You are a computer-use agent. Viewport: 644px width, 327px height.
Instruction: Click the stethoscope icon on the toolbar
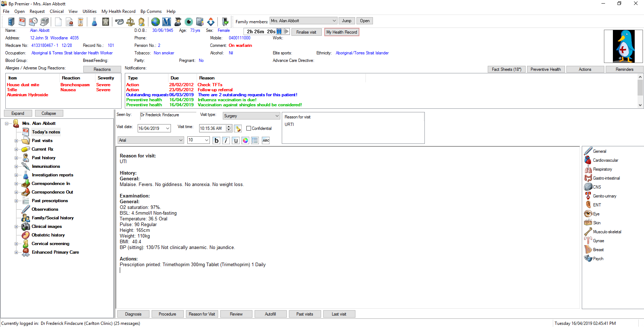point(119,22)
